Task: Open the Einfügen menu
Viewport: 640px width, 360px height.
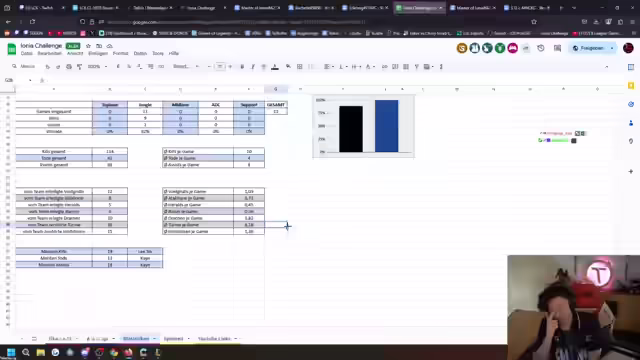Action: (98, 53)
